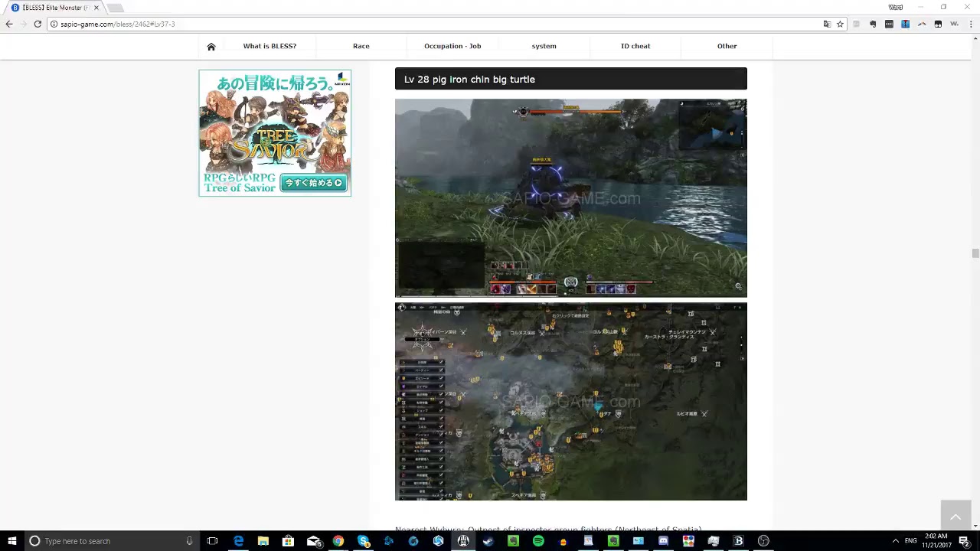Bookmark this page with the star icon
Viewport: 980px width, 551px height.
(840, 24)
